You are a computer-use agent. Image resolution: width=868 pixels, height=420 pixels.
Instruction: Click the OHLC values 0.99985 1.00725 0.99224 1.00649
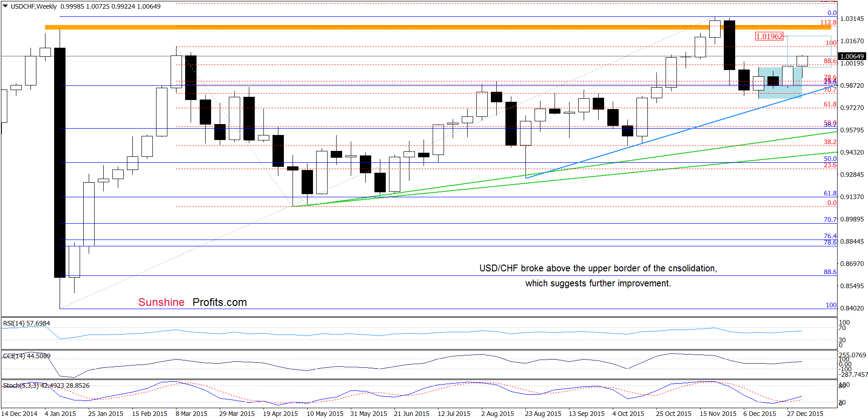(x=111, y=6)
